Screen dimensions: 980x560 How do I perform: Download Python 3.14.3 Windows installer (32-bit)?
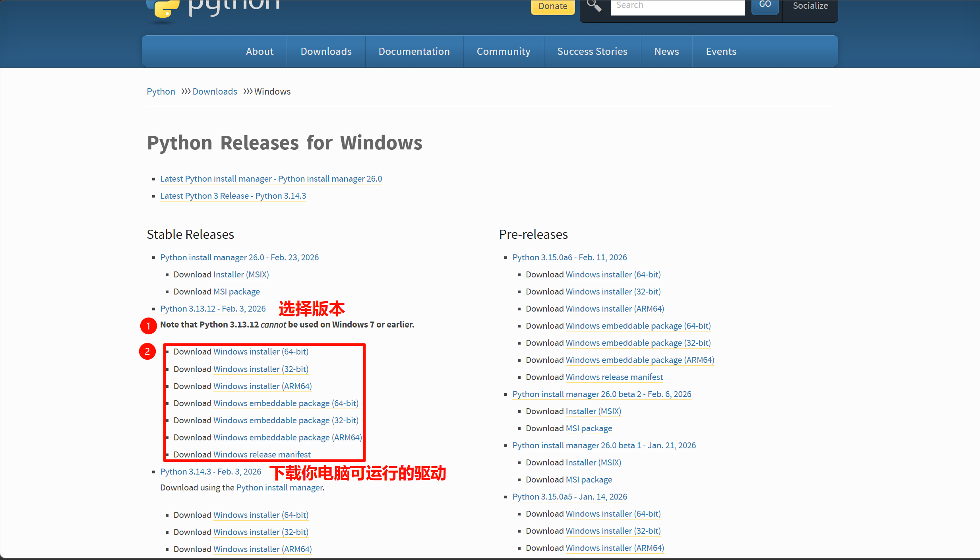261,532
